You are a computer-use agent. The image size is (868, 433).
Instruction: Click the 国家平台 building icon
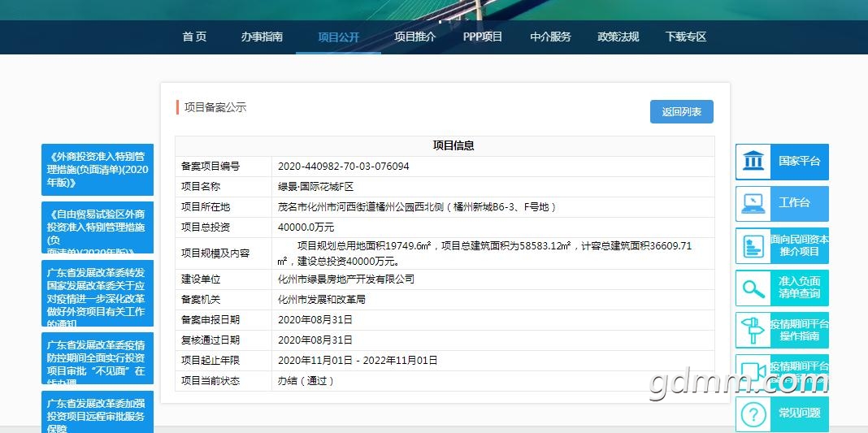click(753, 162)
